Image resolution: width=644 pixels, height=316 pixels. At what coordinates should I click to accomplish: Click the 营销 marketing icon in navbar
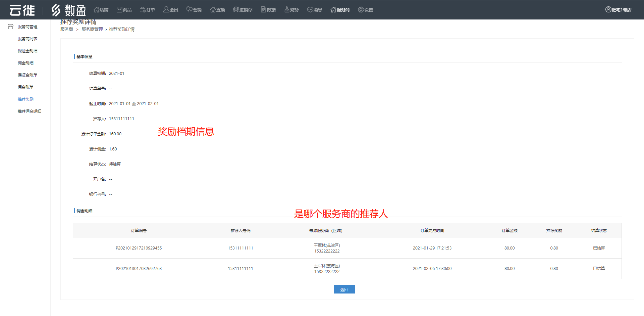[x=189, y=10]
